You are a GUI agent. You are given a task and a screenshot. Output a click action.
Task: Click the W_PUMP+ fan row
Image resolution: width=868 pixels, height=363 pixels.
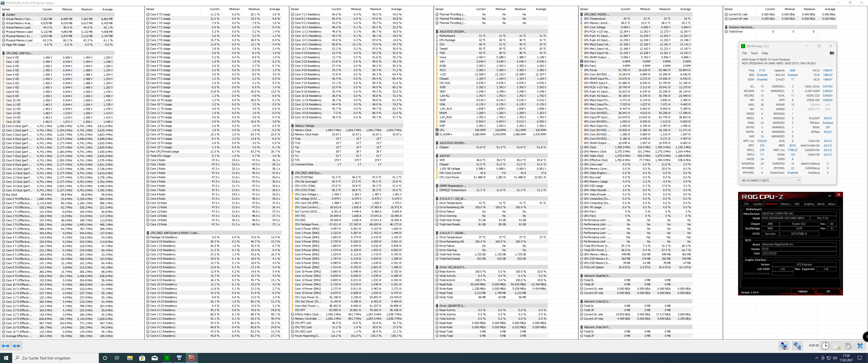tap(491, 134)
